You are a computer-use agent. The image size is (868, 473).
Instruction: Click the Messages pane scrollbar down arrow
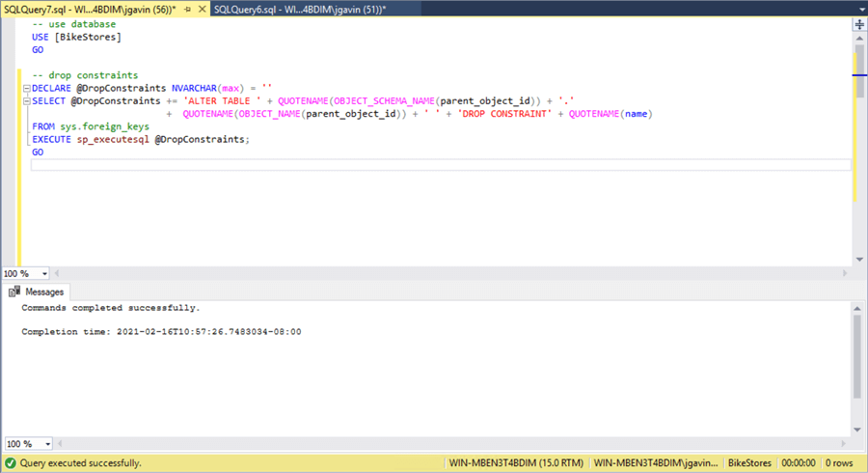click(x=857, y=430)
